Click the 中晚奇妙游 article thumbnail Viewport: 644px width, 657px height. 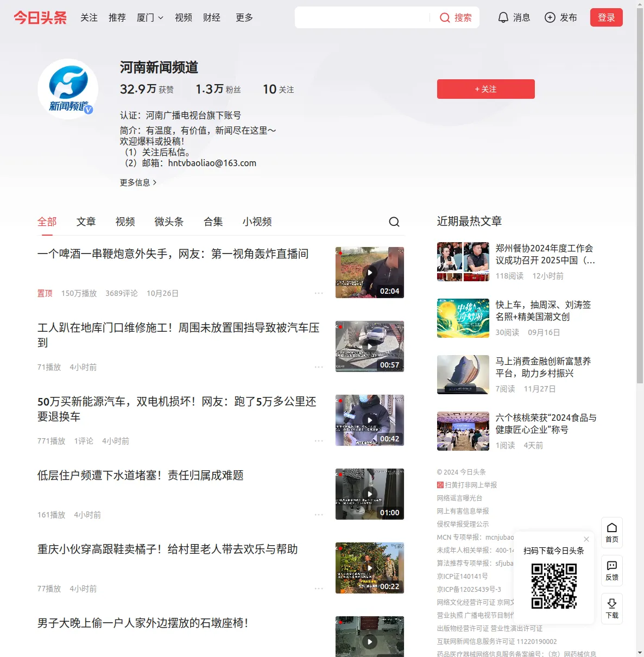(x=463, y=318)
